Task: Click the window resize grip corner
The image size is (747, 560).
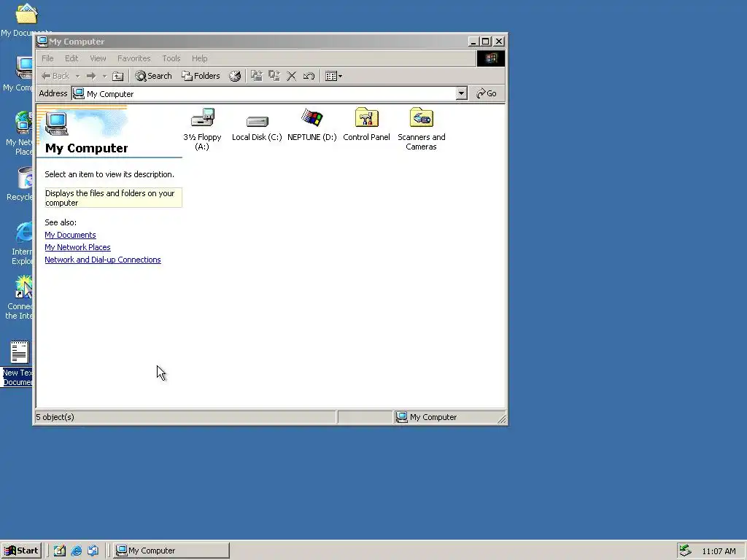Action: (x=501, y=418)
